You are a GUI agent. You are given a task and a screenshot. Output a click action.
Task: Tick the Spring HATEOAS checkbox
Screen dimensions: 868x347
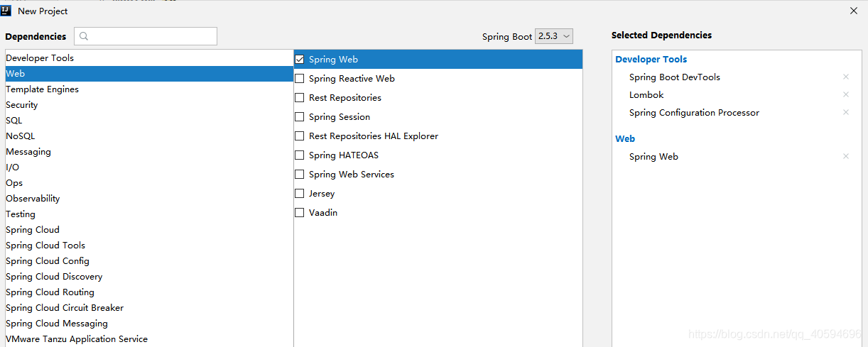tap(300, 155)
